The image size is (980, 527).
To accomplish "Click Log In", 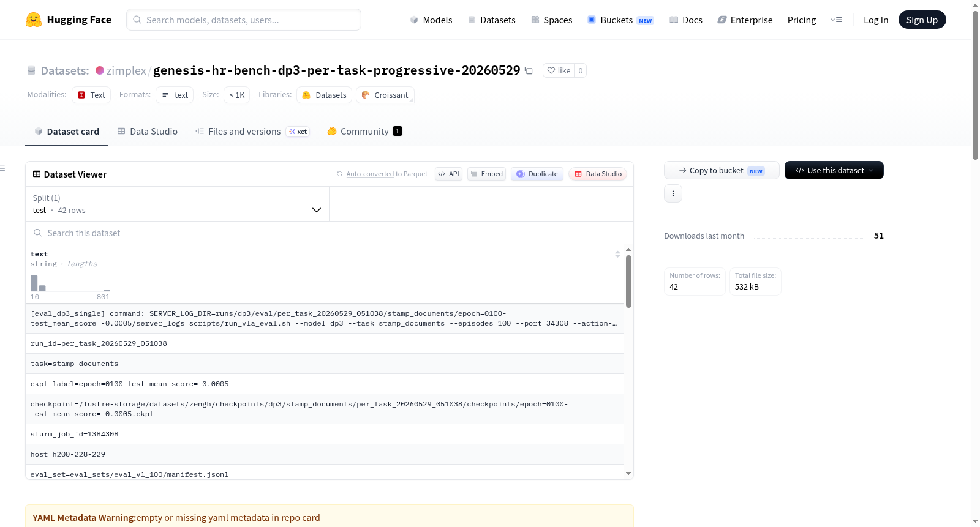I will [x=876, y=20].
